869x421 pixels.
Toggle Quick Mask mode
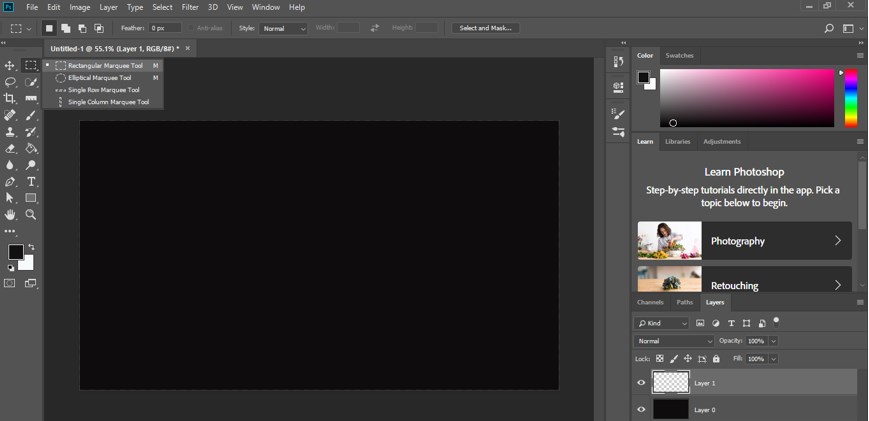pyautogui.click(x=9, y=283)
